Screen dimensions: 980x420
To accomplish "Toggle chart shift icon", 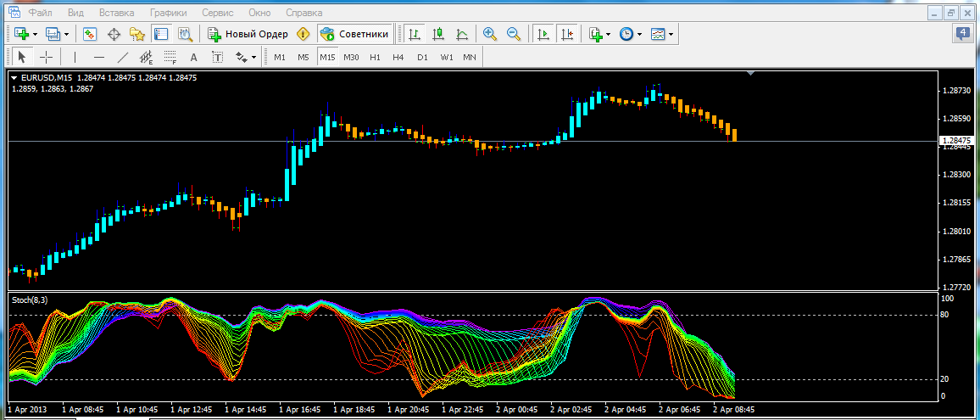I will point(567,34).
